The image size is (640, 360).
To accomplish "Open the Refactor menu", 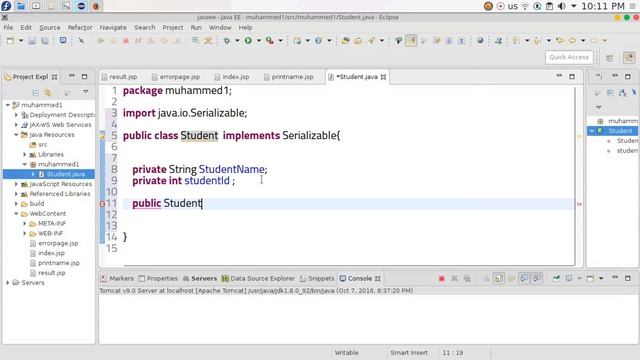I will pos(80,27).
